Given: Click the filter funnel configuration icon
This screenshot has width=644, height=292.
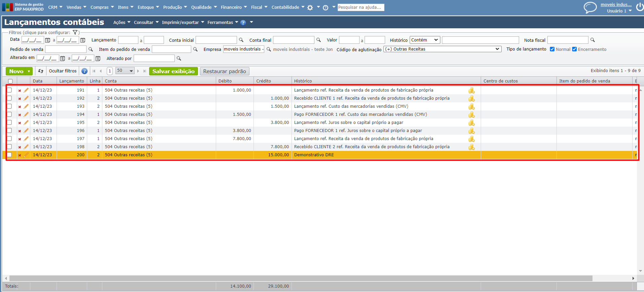Looking at the screenshot, I should 75,32.
